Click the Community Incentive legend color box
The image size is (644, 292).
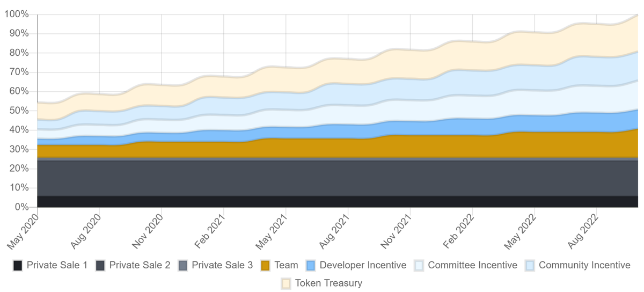click(530, 265)
